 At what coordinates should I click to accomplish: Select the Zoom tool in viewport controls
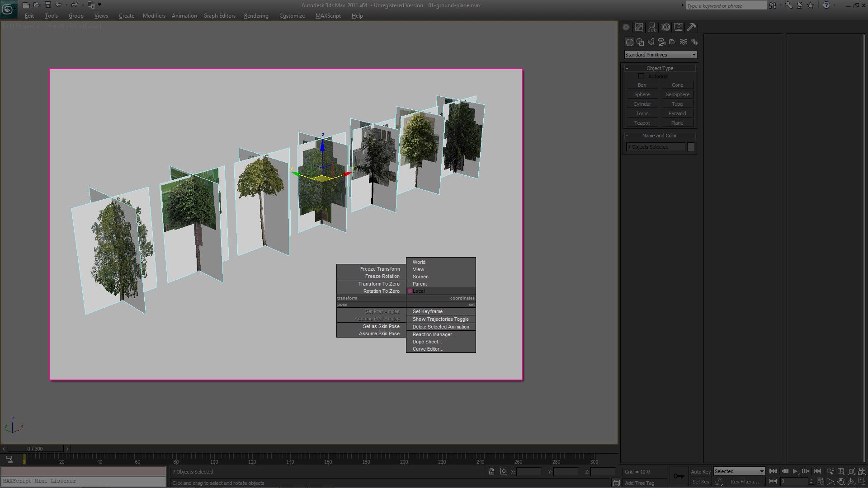tap(830, 470)
